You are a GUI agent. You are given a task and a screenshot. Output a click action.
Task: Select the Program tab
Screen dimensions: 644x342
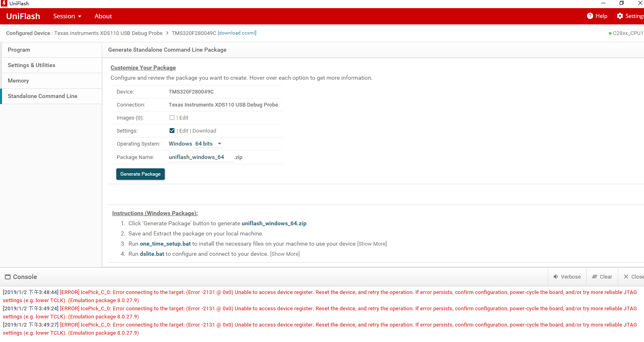point(52,50)
